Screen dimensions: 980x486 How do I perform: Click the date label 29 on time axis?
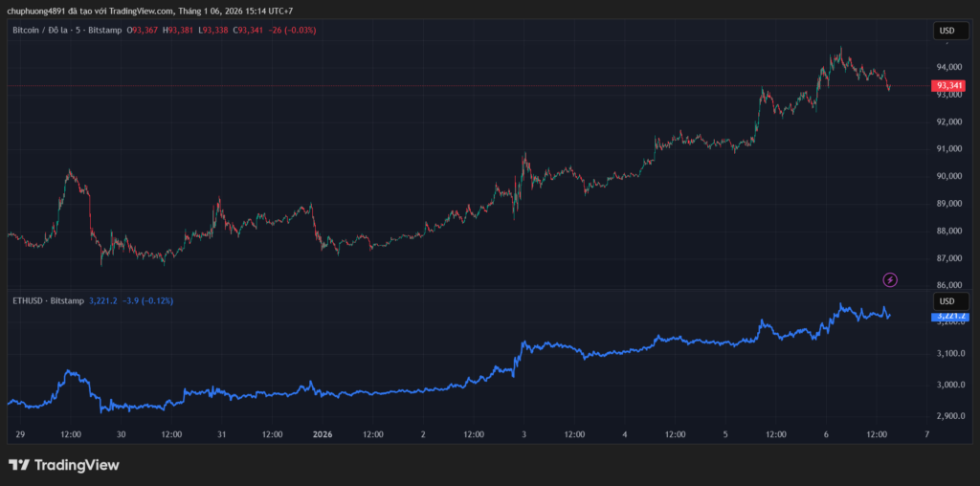click(20, 434)
